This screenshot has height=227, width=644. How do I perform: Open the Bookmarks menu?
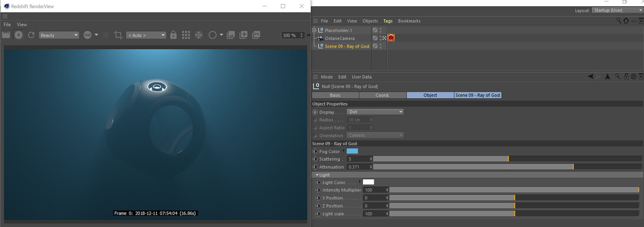409,21
